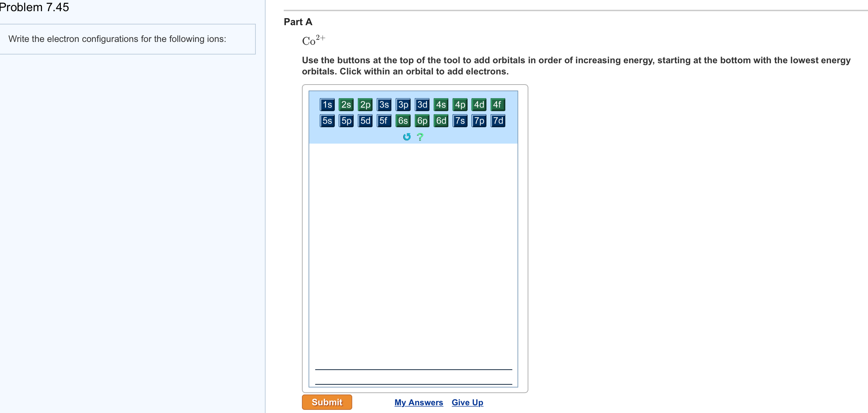Add the 2p orbital

pos(365,104)
